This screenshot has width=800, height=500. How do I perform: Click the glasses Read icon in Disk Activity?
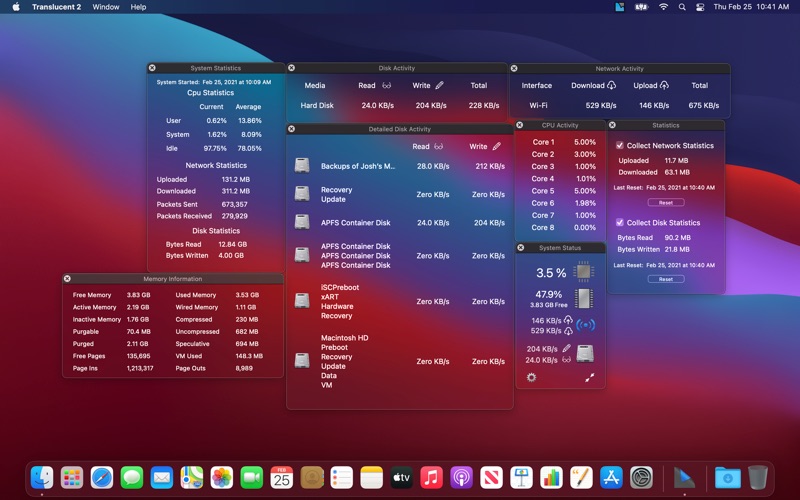click(x=387, y=85)
